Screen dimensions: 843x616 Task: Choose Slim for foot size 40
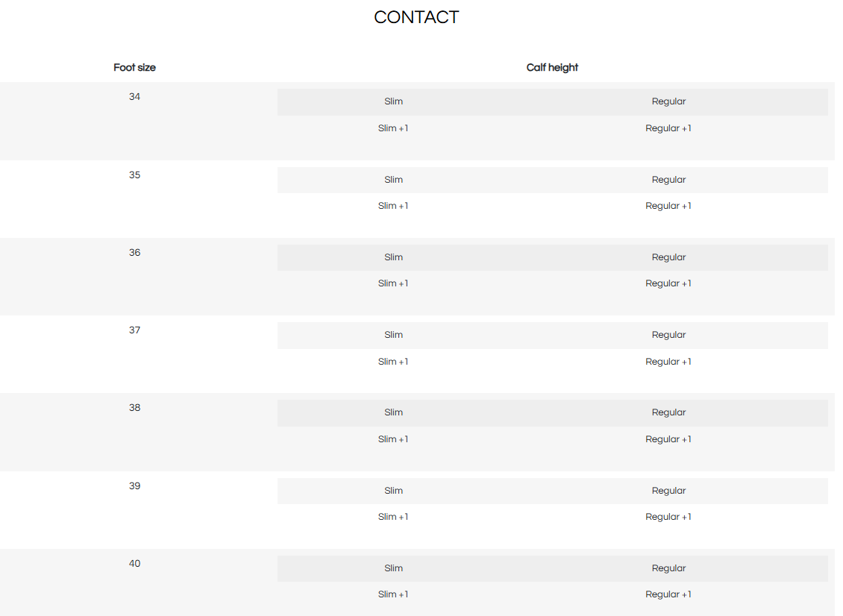click(394, 568)
